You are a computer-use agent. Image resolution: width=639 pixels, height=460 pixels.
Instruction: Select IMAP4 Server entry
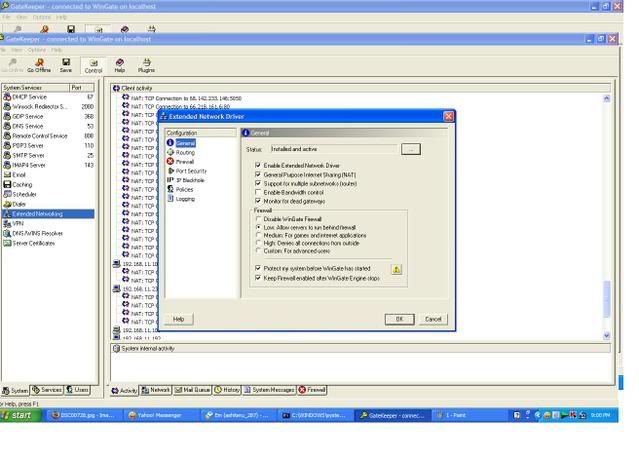[x=48, y=165]
